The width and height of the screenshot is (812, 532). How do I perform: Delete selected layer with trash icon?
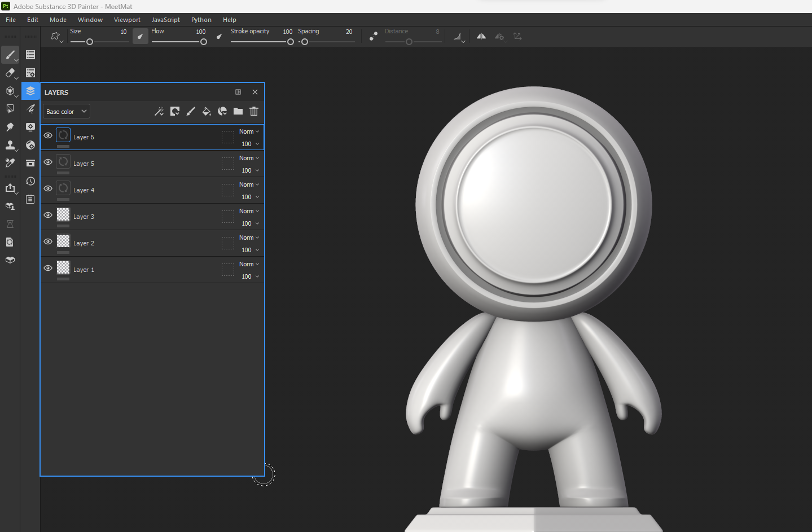[254, 111]
